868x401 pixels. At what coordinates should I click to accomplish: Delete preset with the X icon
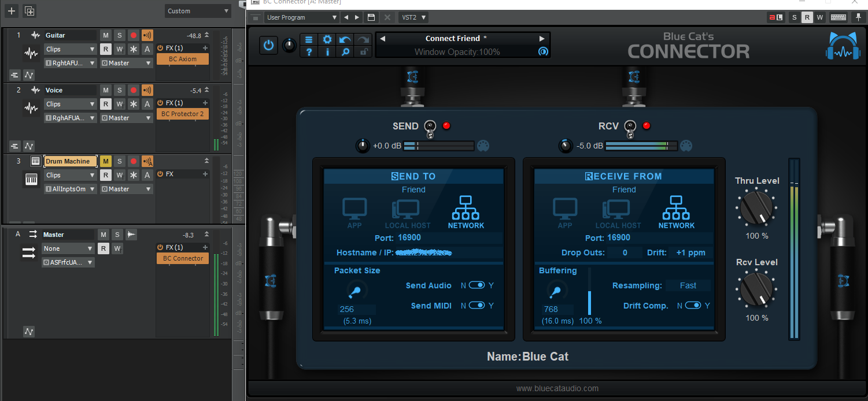[387, 17]
